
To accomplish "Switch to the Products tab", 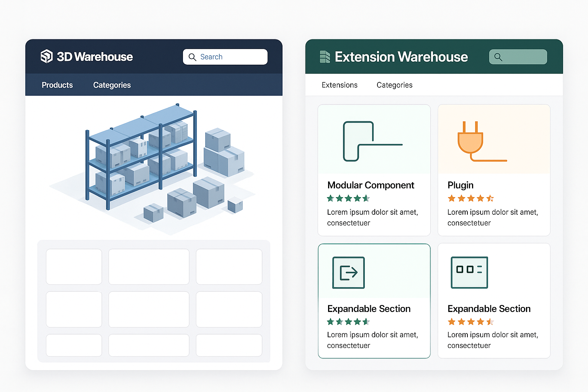I will 57,85.
